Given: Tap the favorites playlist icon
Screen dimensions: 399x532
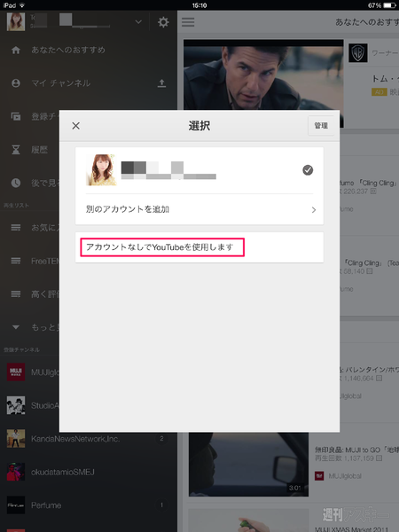Looking at the screenshot, I should tap(16, 227).
